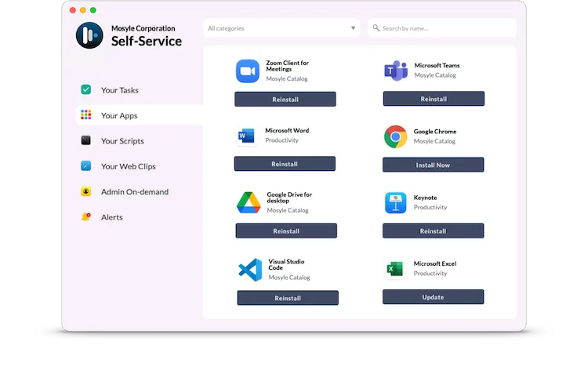Update Microsoft Excel

tap(433, 297)
